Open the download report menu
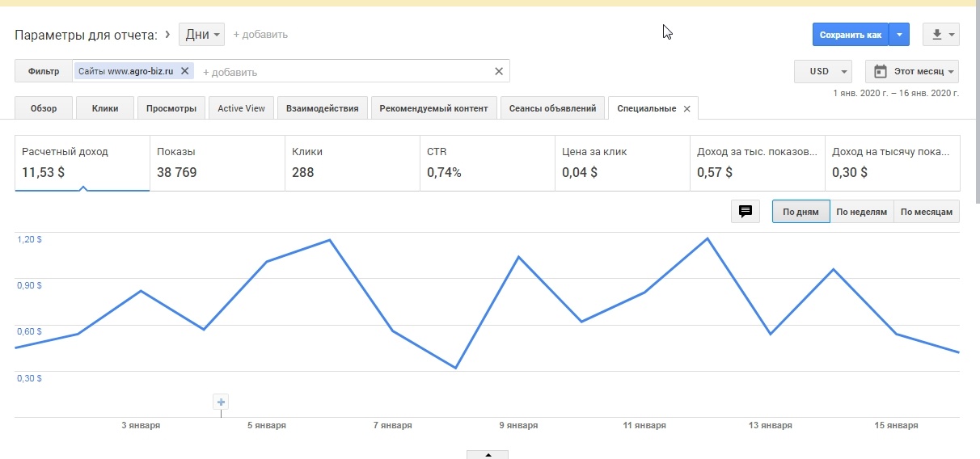This screenshot has height=459, width=980. point(940,35)
